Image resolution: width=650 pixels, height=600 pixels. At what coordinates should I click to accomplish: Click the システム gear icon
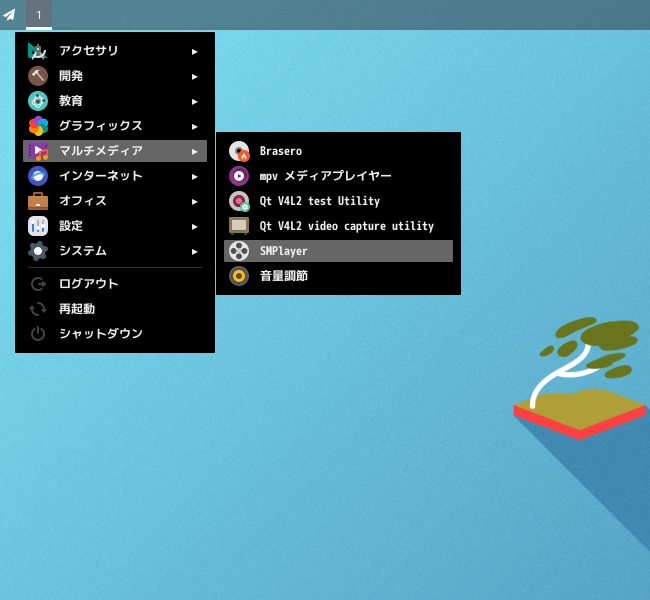click(38, 251)
